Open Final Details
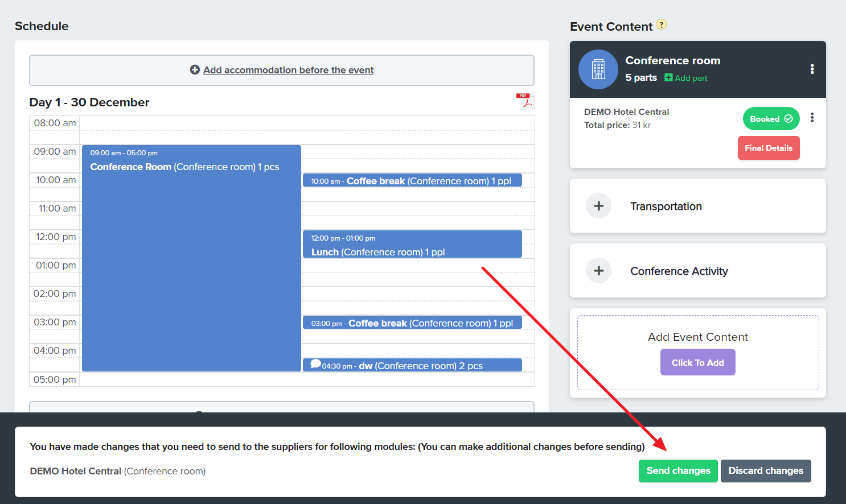Viewport: 846px width, 504px height. 769,148
